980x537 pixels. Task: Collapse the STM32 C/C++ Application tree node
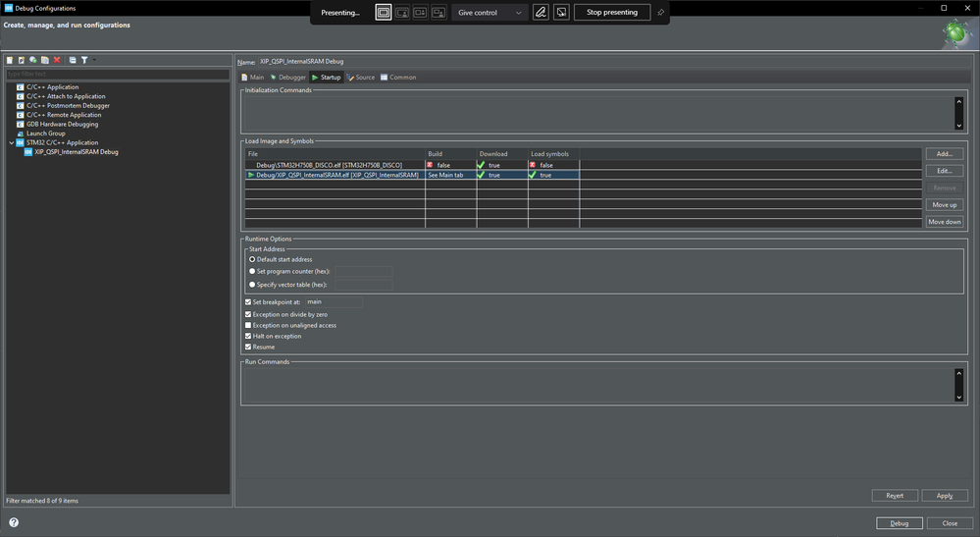pos(12,142)
